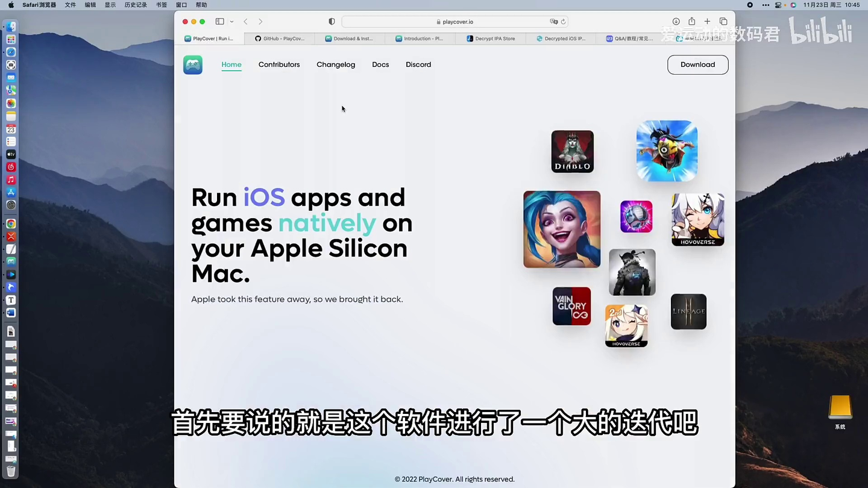
Task: Reload the page with refresh icon
Action: tap(563, 22)
